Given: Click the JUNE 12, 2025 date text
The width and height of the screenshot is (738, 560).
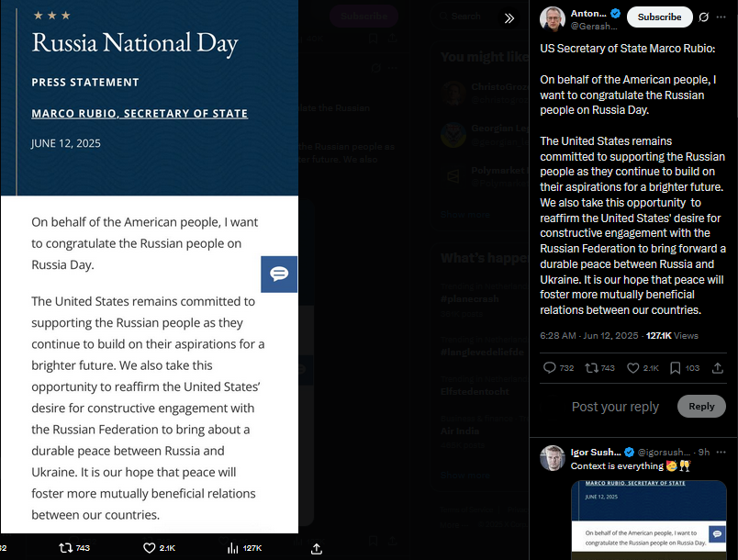Looking at the screenshot, I should [66, 143].
